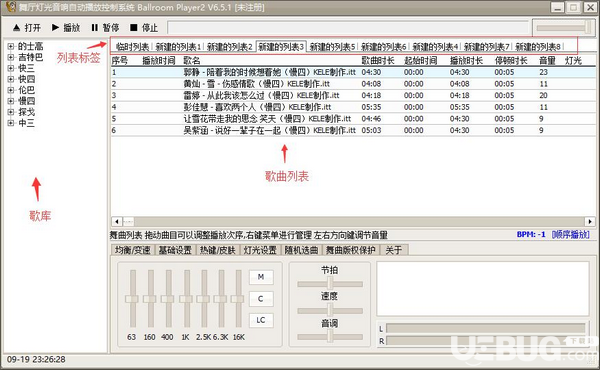This screenshot has width=600, height=370.
Task: Click the volume value 23 in row 1
Action: tap(543, 72)
